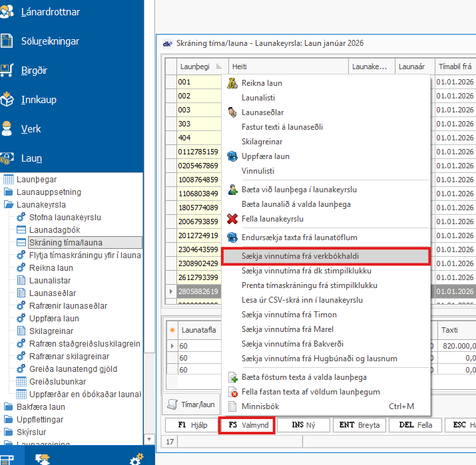The width and height of the screenshot is (476, 465).
Task: Click the Uppfæra laun icon in menu
Action: pyautogui.click(x=232, y=156)
